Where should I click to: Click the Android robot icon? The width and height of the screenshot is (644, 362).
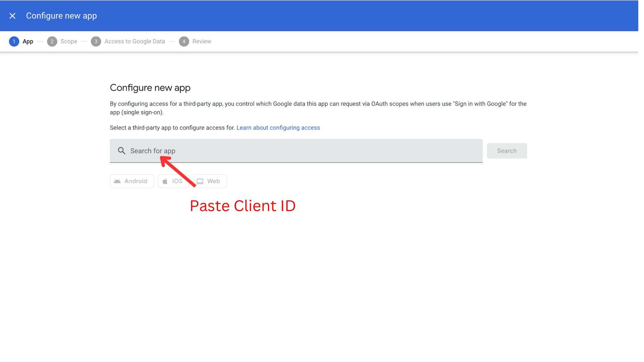pos(117,181)
